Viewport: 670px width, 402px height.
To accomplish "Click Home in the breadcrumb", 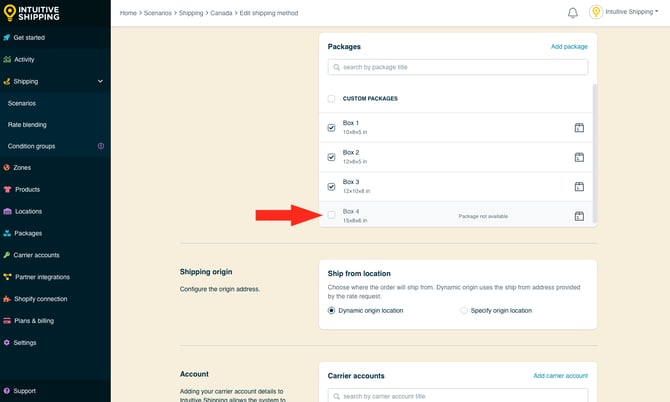I will 128,13.
